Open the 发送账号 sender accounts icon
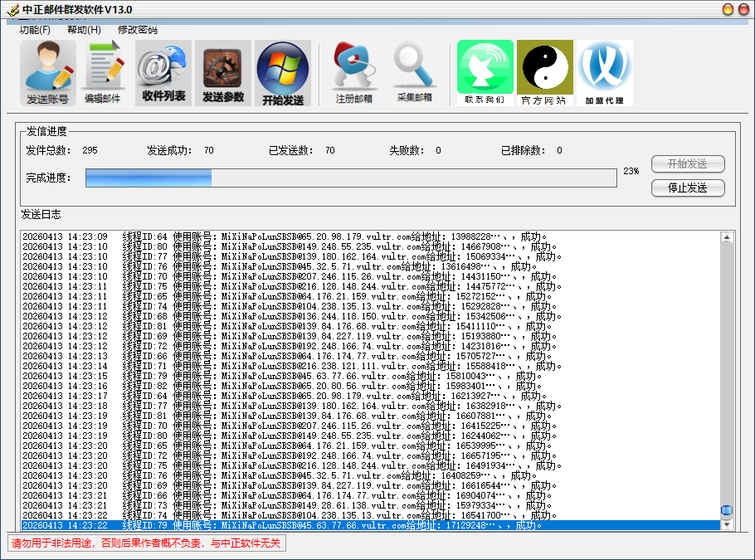Image resolution: width=755 pixels, height=560 pixels. click(x=47, y=73)
